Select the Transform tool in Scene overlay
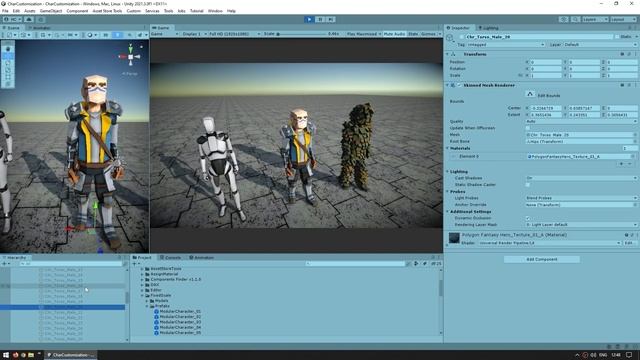The height and width of the screenshot is (360, 640). (x=8, y=84)
